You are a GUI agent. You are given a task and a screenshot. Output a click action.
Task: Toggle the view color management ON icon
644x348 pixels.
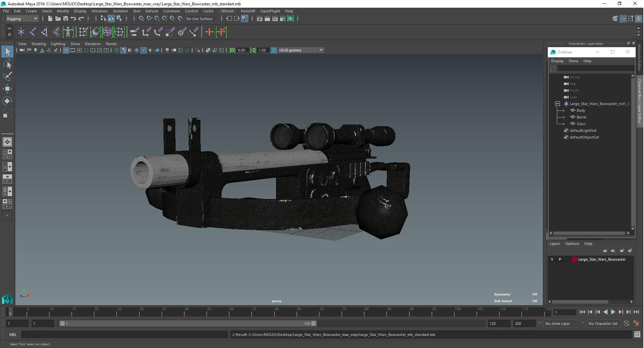coord(274,50)
